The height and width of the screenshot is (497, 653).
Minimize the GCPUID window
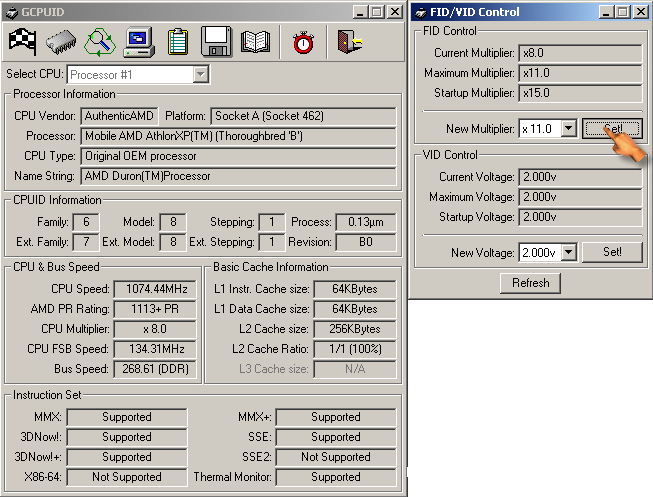coord(359,12)
